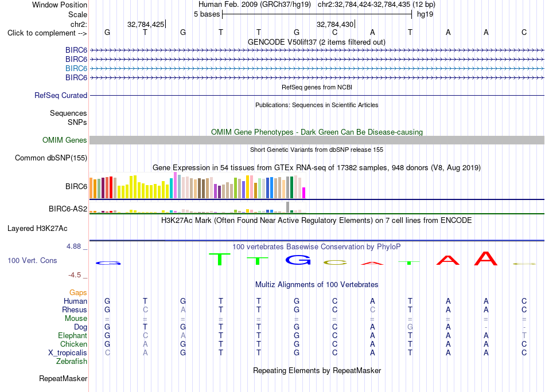Click the orange Gaps label

click(78, 293)
